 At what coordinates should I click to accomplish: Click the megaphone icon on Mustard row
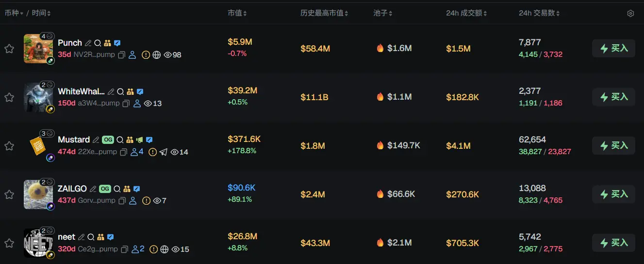(x=139, y=140)
